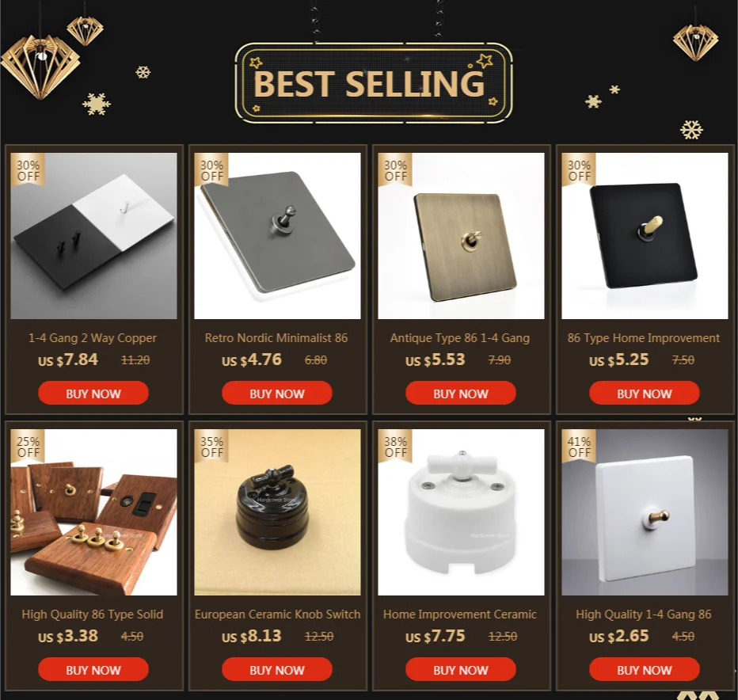
Task: Open the black ceramic knob switch image
Action: point(277,512)
